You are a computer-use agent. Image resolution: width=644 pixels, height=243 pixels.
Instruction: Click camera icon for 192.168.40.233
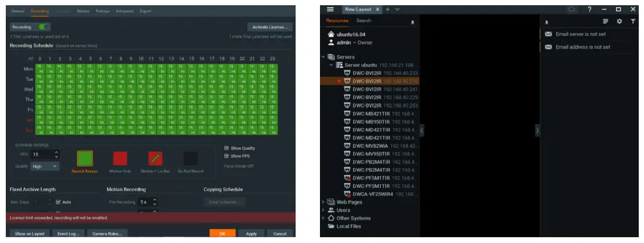(x=347, y=73)
